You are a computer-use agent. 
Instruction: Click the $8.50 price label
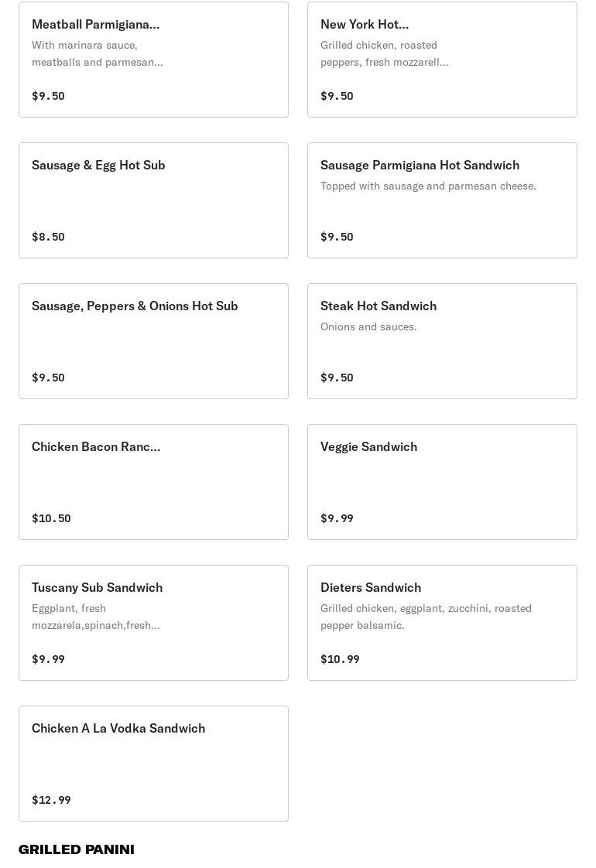(x=48, y=237)
